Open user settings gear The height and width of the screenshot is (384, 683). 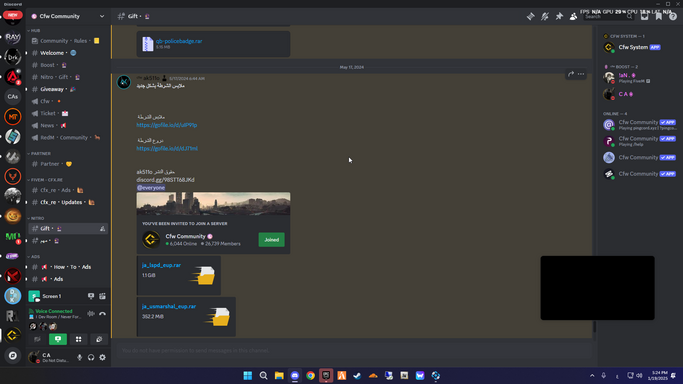pyautogui.click(x=102, y=357)
